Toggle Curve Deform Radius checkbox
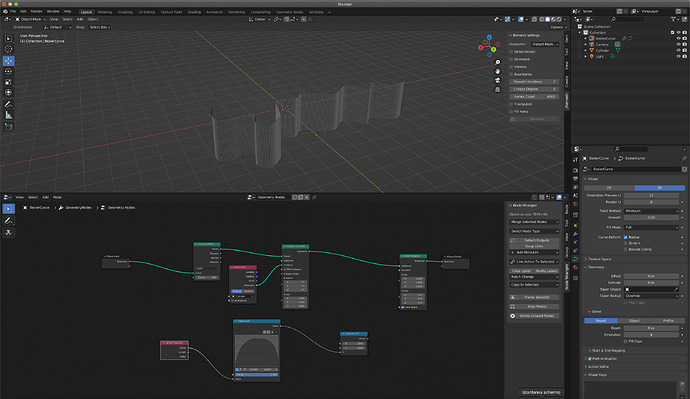 [x=626, y=237]
